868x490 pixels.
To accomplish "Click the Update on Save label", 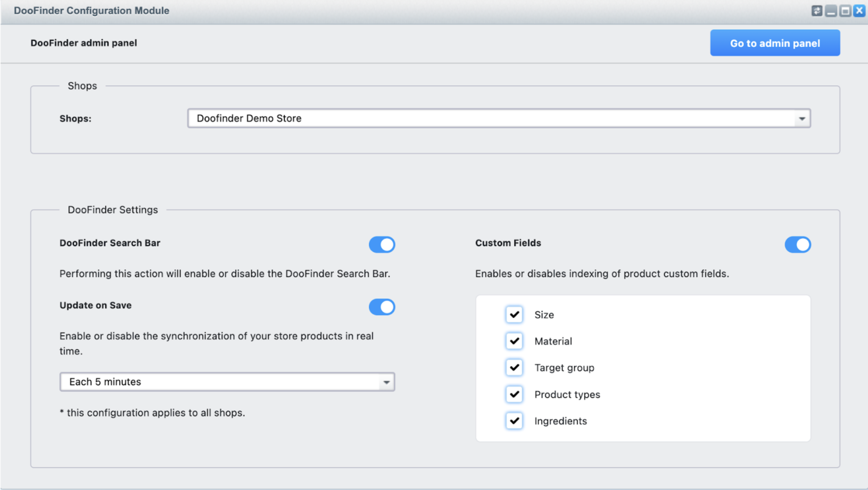I will tap(96, 305).
